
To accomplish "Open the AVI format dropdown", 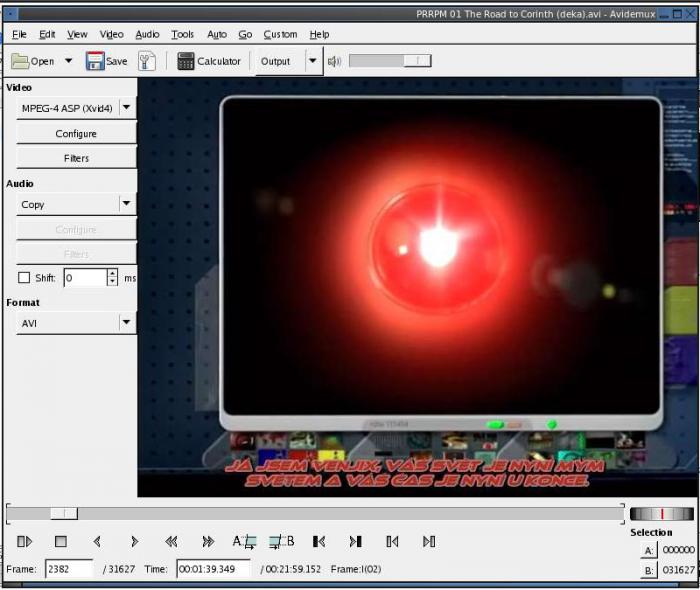I will (x=76, y=323).
